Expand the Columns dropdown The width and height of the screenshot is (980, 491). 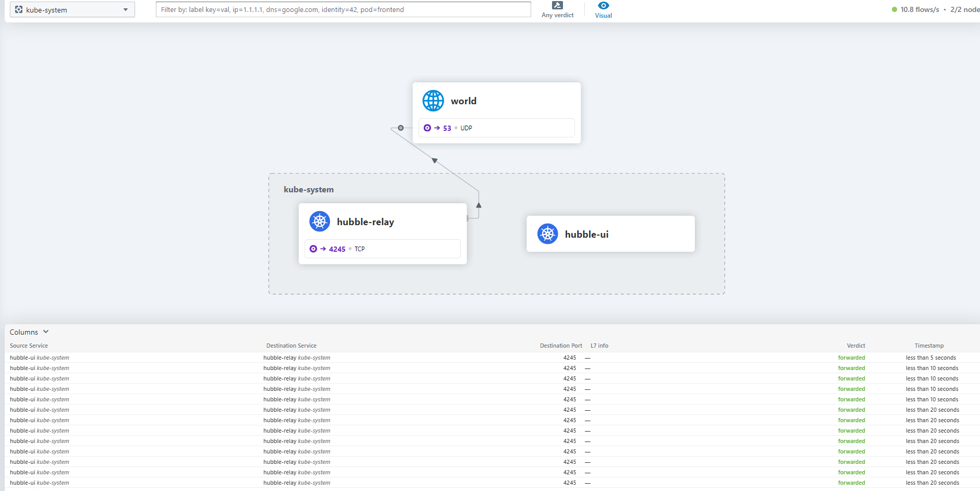pos(29,332)
